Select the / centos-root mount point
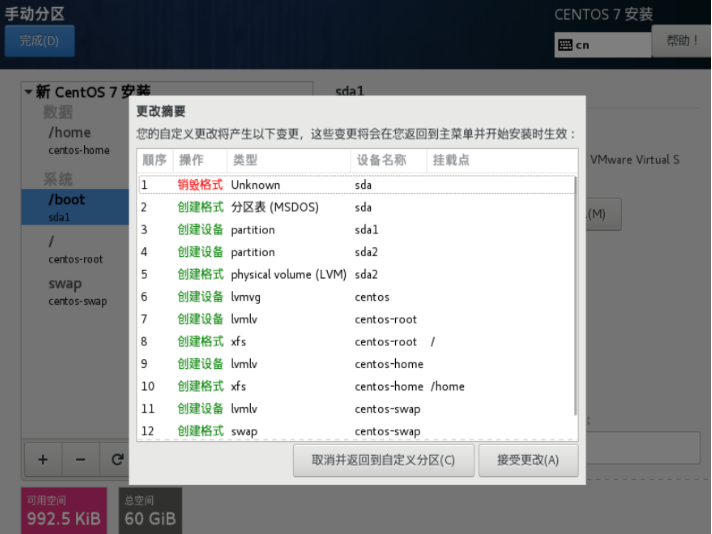The height and width of the screenshot is (534, 712). (75, 249)
